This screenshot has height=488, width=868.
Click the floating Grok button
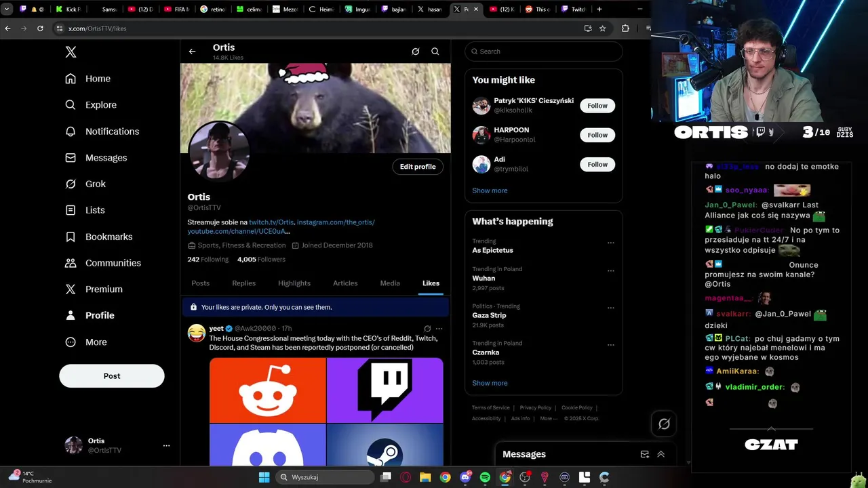[x=664, y=424]
